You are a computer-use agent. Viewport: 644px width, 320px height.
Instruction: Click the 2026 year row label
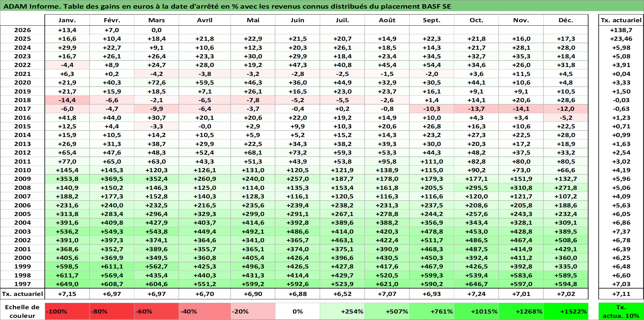(23, 30)
